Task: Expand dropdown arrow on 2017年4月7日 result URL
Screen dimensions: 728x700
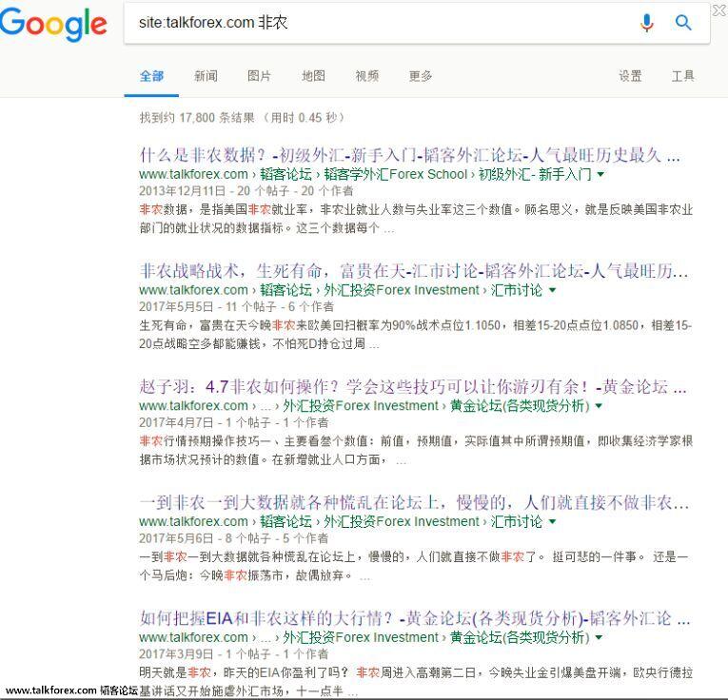Action: pos(599,406)
